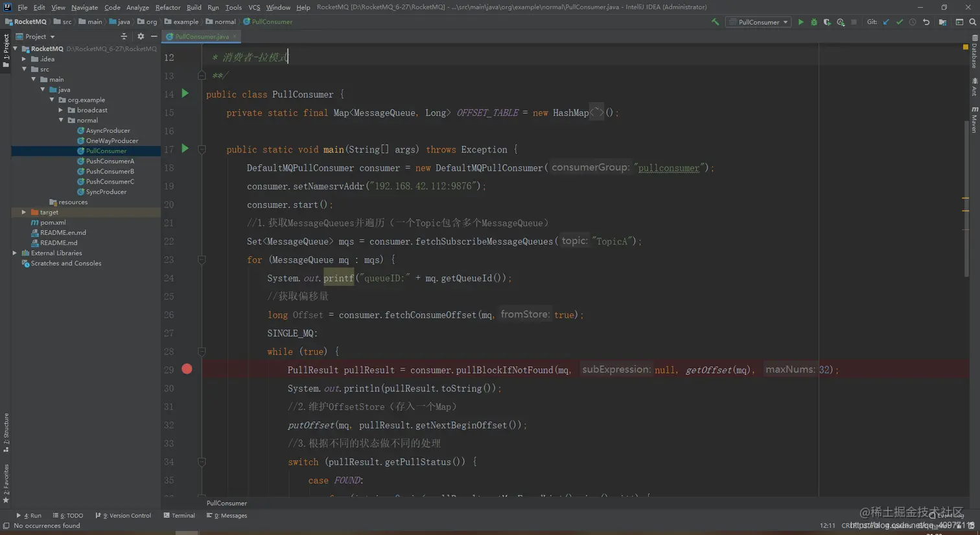980x535 pixels.
Task: Click the Git commit checkmark icon
Action: coord(900,22)
